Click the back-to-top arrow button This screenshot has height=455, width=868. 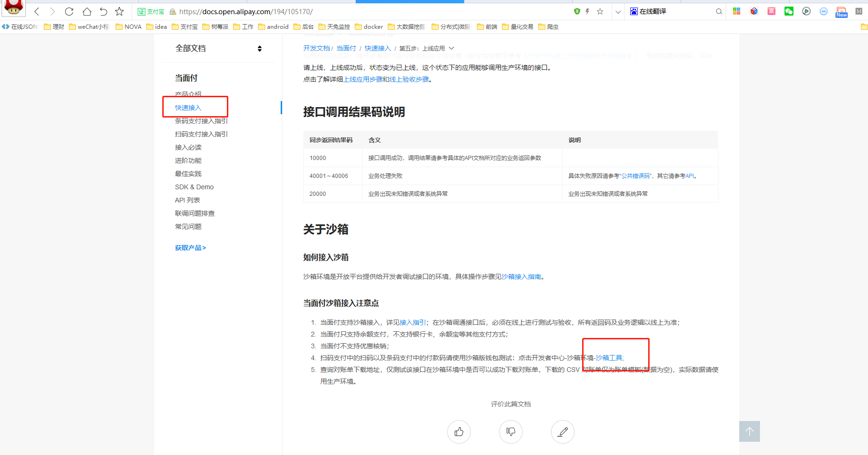tap(749, 431)
